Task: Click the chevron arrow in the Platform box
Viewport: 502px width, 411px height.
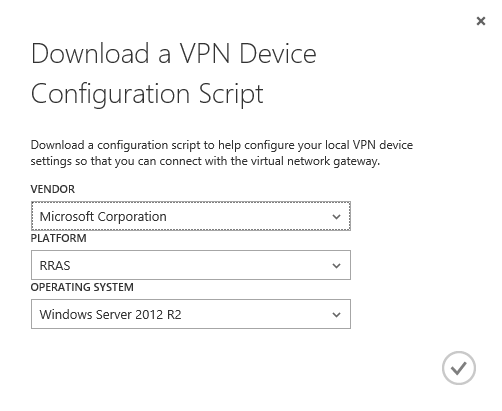Action: pyautogui.click(x=336, y=266)
